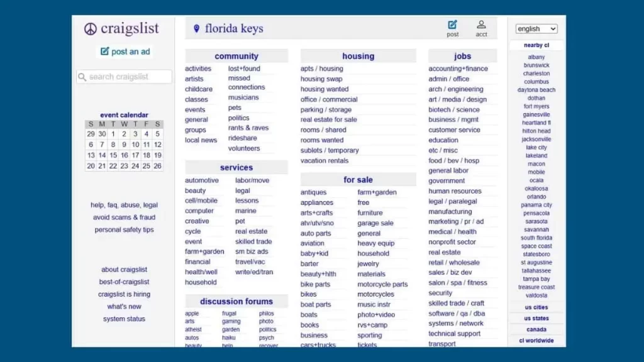Image resolution: width=644 pixels, height=362 pixels.
Task: Expand the us states list
Action: [536, 318]
